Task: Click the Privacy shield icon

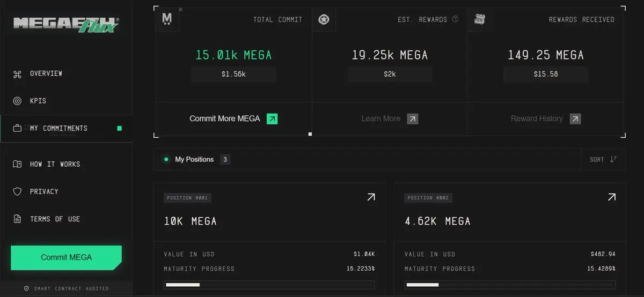Action: click(x=17, y=191)
